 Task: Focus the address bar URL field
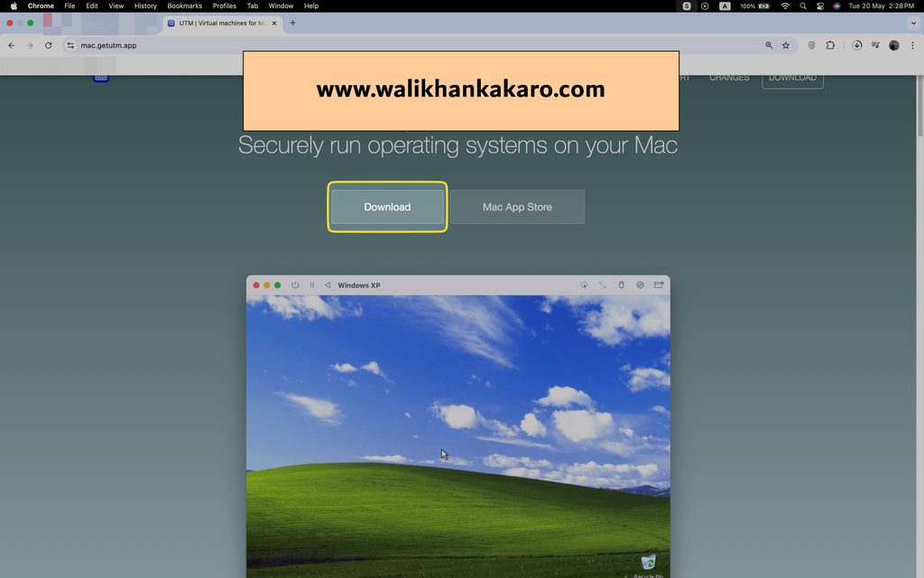tap(412, 45)
